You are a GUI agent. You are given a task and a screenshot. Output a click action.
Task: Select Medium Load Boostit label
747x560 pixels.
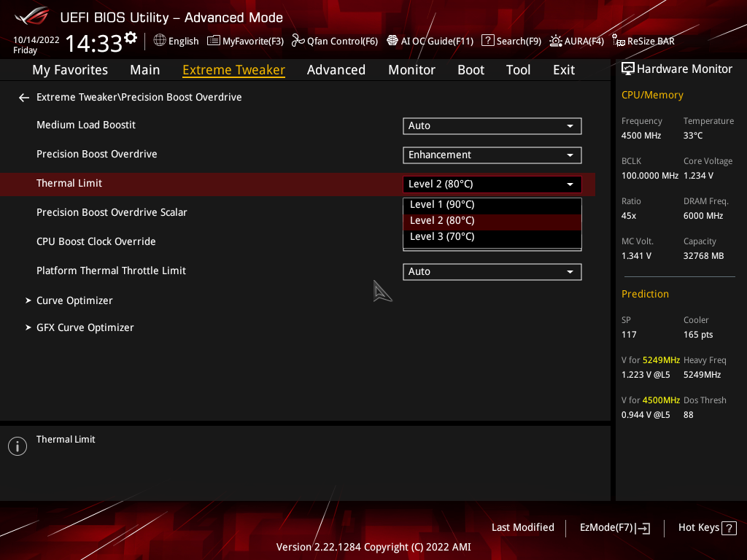(86, 125)
